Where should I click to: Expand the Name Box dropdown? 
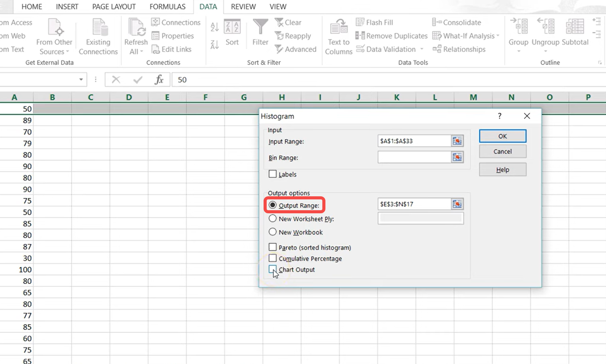(x=81, y=80)
